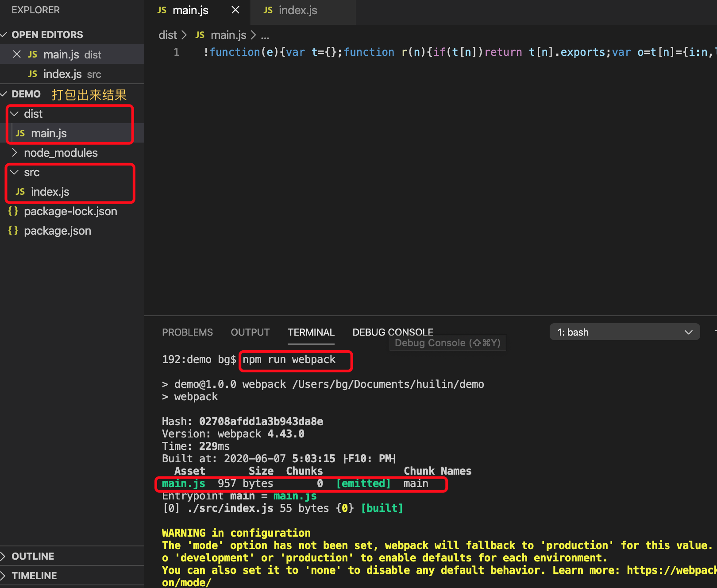The image size is (717, 588).
Task: Click the '[emitted]' status in terminal
Action: (363, 484)
